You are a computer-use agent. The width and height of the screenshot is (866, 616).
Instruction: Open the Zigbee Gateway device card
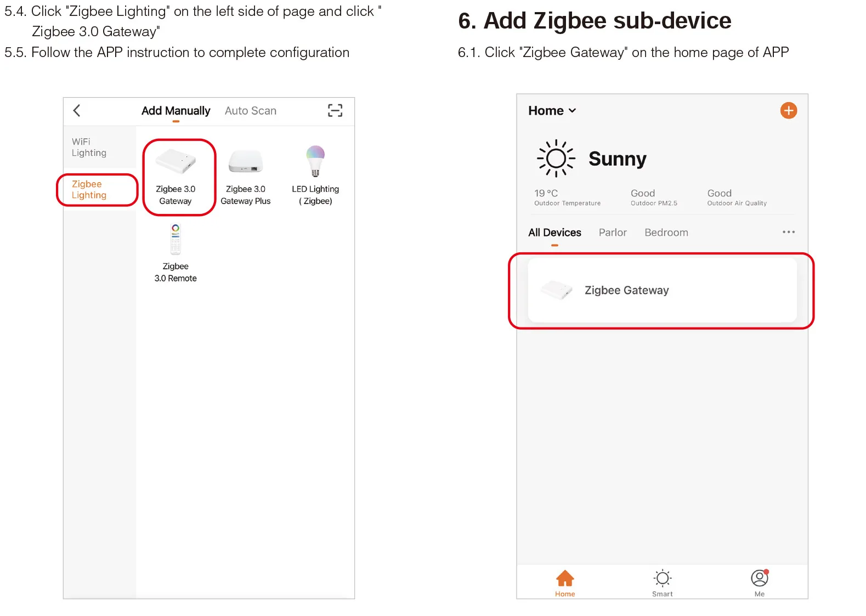(662, 290)
